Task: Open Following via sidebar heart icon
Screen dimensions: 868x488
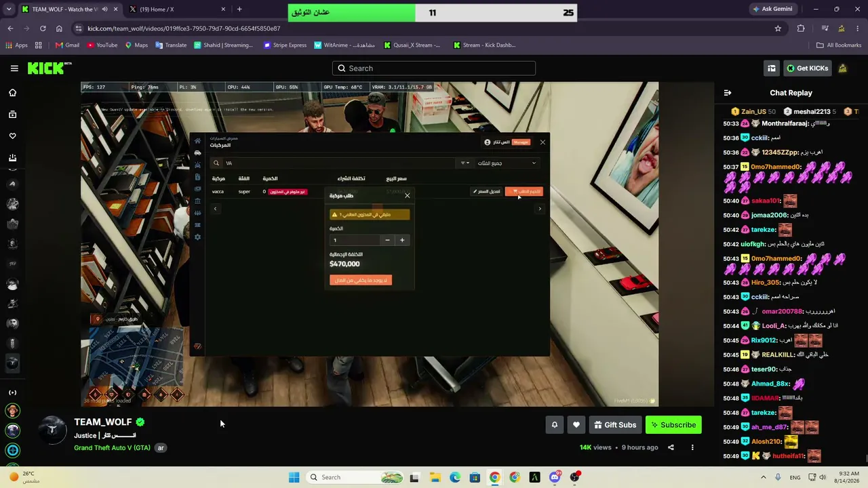Action: coord(12,136)
